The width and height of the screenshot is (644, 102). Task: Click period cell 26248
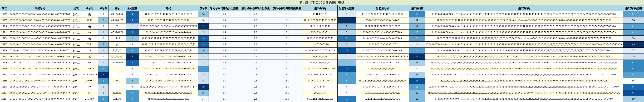pos(4,26)
